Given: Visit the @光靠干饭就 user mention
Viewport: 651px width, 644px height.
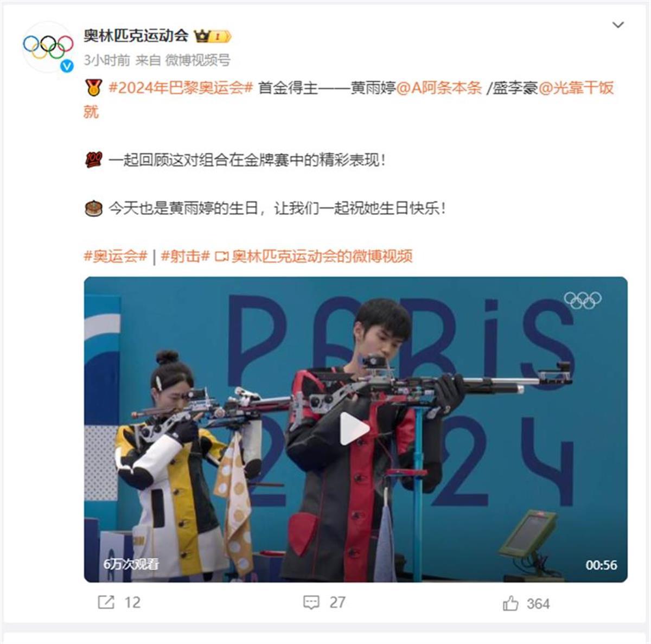Looking at the screenshot, I should (x=349, y=99).
